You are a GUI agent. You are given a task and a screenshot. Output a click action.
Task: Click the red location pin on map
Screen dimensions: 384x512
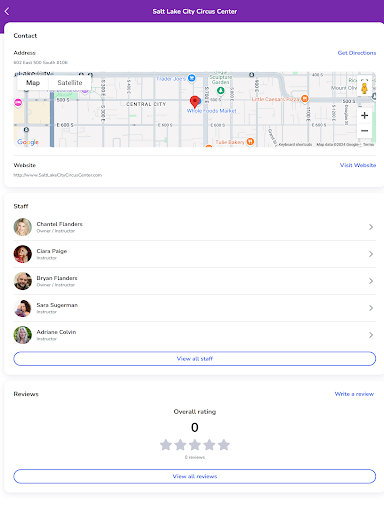(x=195, y=101)
